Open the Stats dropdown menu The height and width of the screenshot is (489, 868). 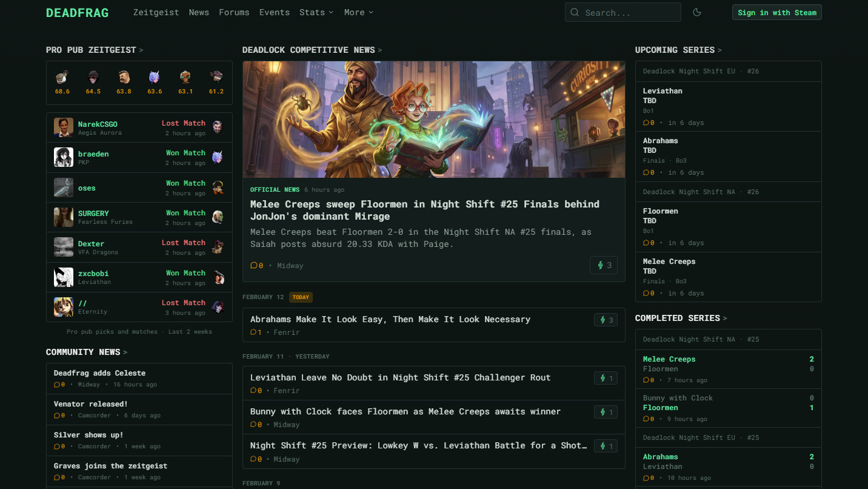point(316,12)
